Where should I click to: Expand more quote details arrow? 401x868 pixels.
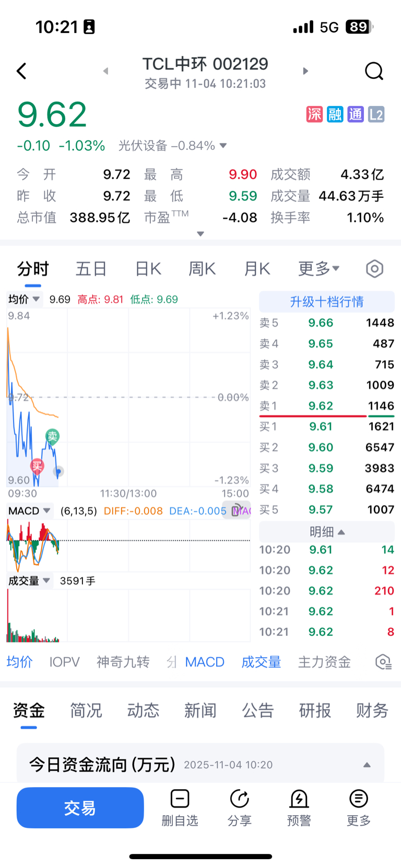(200, 234)
